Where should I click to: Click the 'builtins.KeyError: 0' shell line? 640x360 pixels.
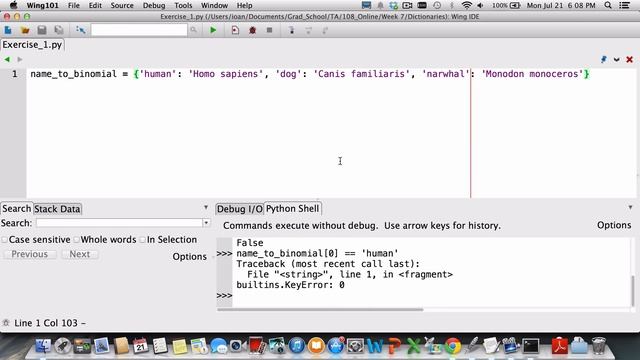(x=290, y=285)
